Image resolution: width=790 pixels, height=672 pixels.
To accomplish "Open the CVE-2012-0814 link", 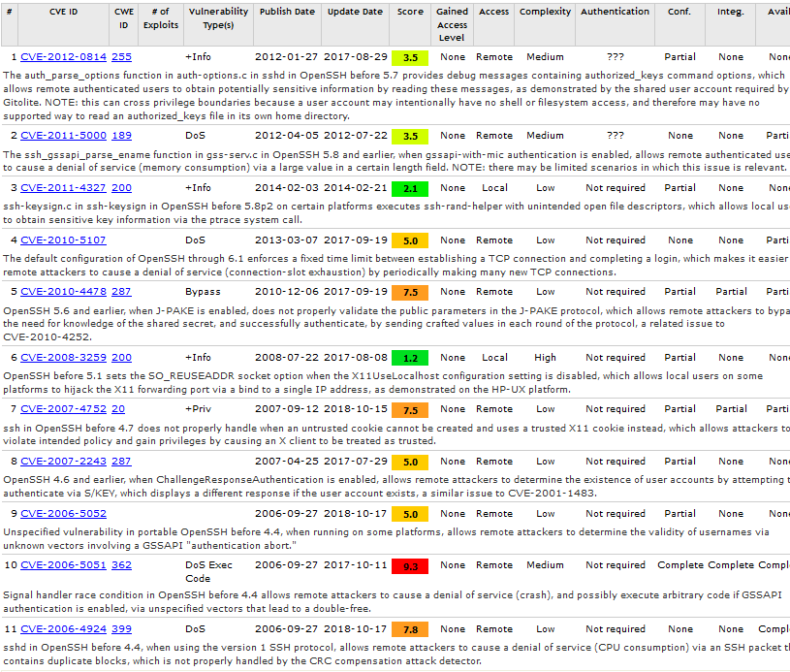I will point(63,57).
